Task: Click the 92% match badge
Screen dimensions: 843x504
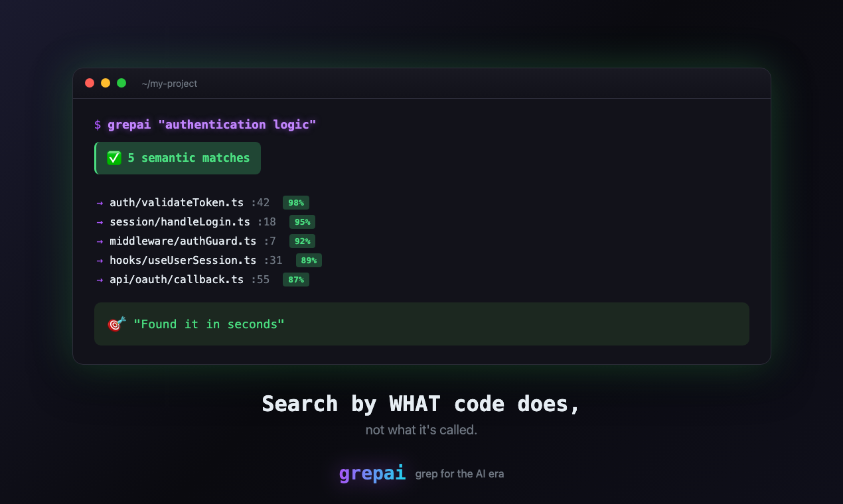Action: pos(303,241)
